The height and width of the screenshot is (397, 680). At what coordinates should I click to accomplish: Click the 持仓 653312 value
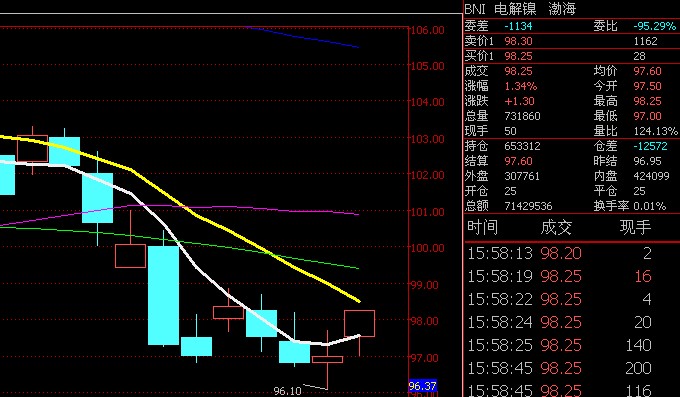click(x=522, y=146)
